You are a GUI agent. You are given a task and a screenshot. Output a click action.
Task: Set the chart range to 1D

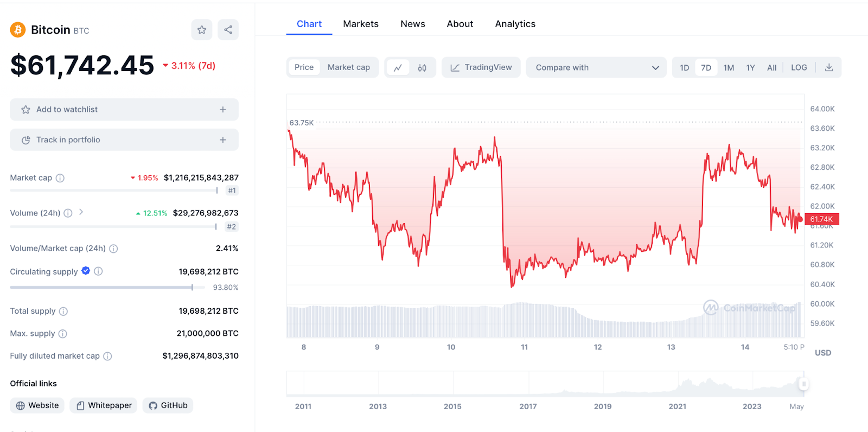point(685,68)
